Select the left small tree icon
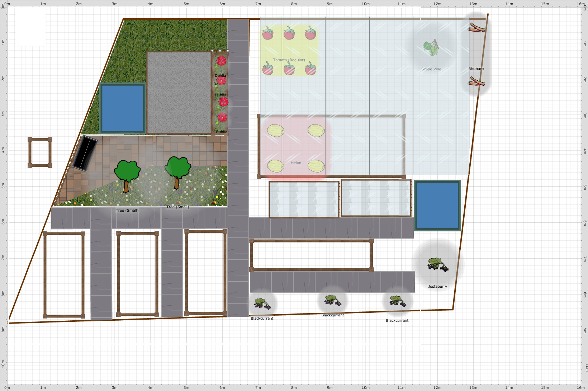This screenshot has height=391, width=588. pyautogui.click(x=127, y=176)
